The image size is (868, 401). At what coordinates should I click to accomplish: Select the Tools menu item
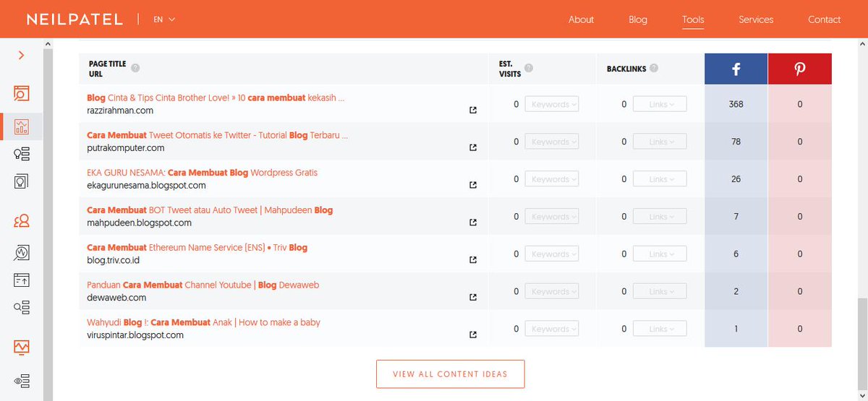693,20
